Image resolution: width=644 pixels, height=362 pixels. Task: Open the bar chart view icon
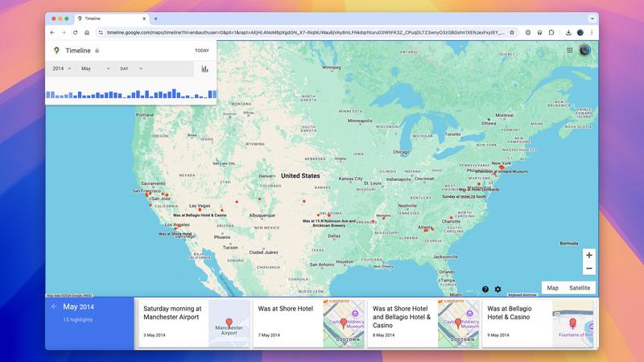point(205,69)
